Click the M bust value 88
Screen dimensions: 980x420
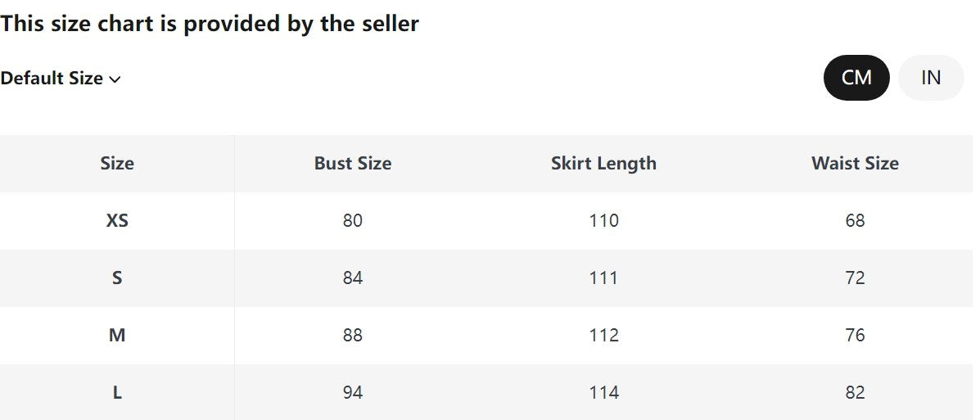pyautogui.click(x=353, y=335)
